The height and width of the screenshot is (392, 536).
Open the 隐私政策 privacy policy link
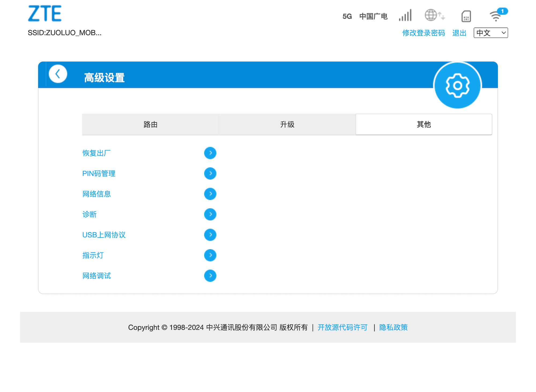click(x=393, y=327)
